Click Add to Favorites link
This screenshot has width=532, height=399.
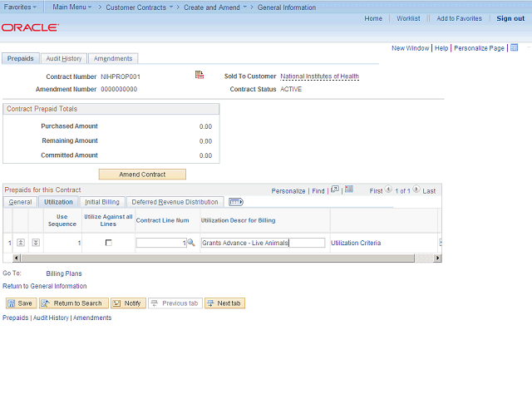(459, 18)
